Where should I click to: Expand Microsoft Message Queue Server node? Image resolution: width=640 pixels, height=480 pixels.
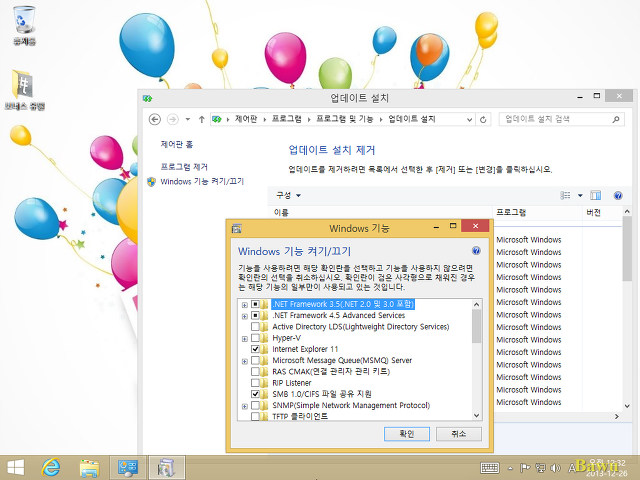tap(244, 361)
